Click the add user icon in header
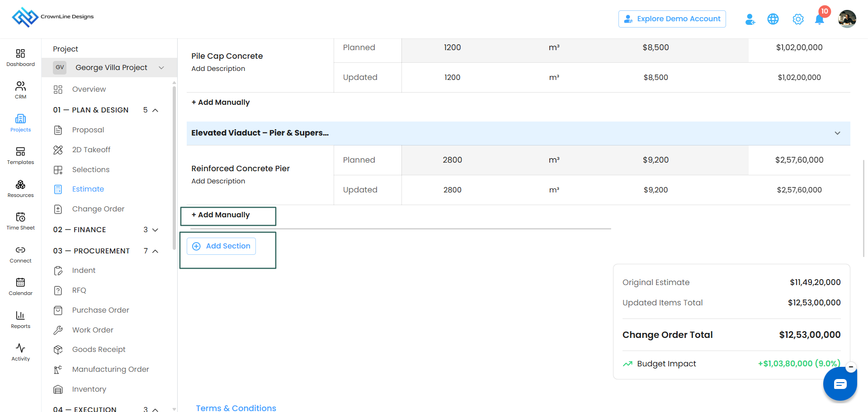 tap(750, 19)
